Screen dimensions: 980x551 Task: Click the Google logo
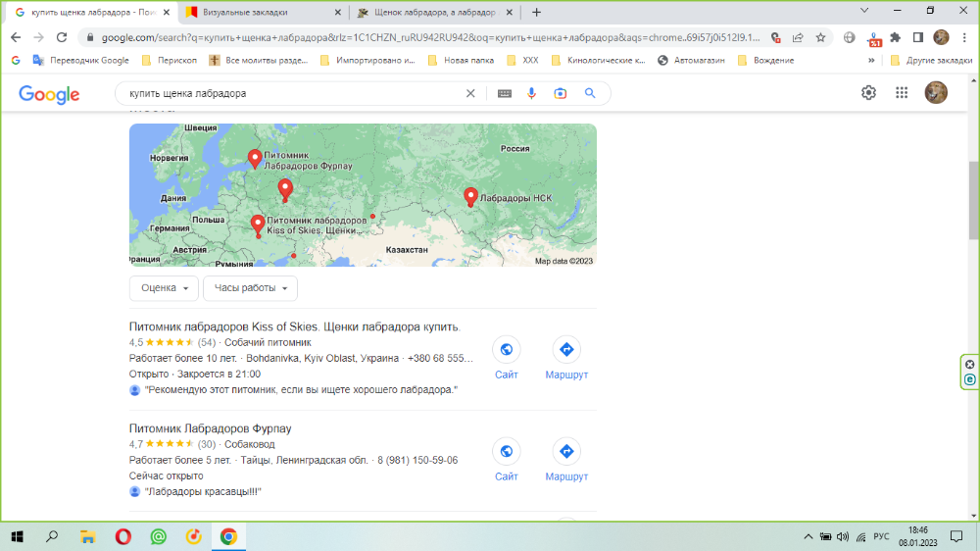49,94
